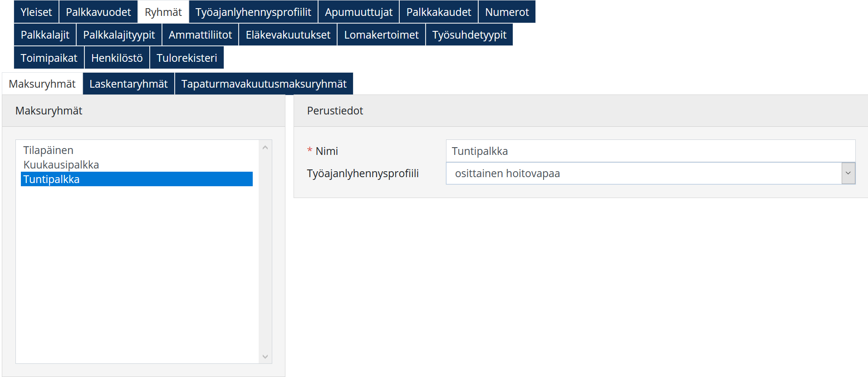
Task: Switch to the Palkkavuodet tab
Action: click(98, 12)
